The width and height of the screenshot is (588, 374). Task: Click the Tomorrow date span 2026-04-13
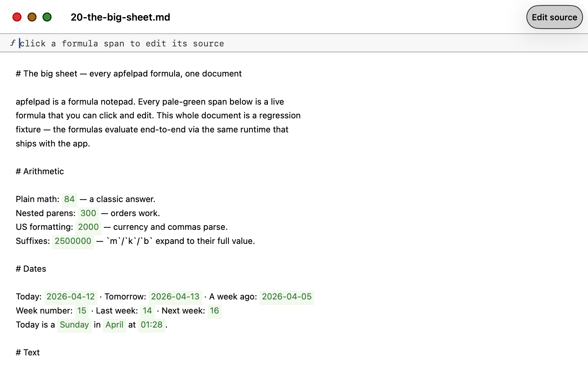175,297
